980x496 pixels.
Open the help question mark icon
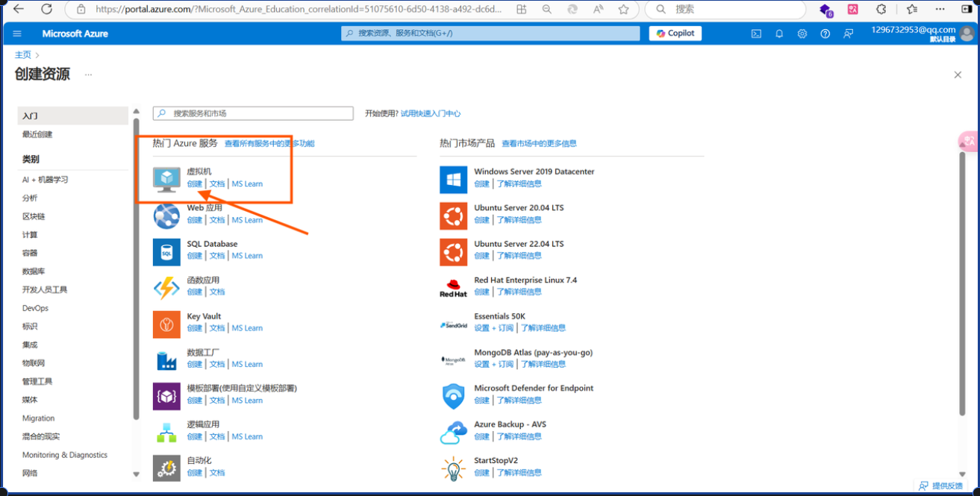click(825, 34)
